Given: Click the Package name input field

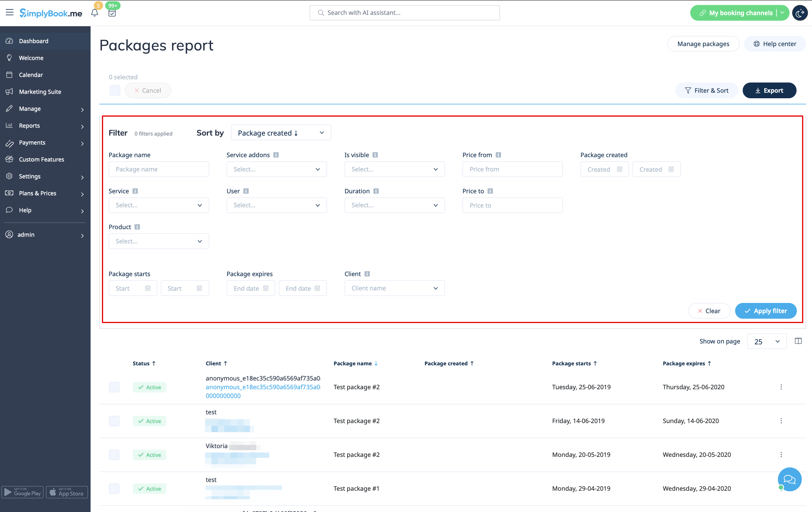Looking at the screenshot, I should (x=158, y=169).
